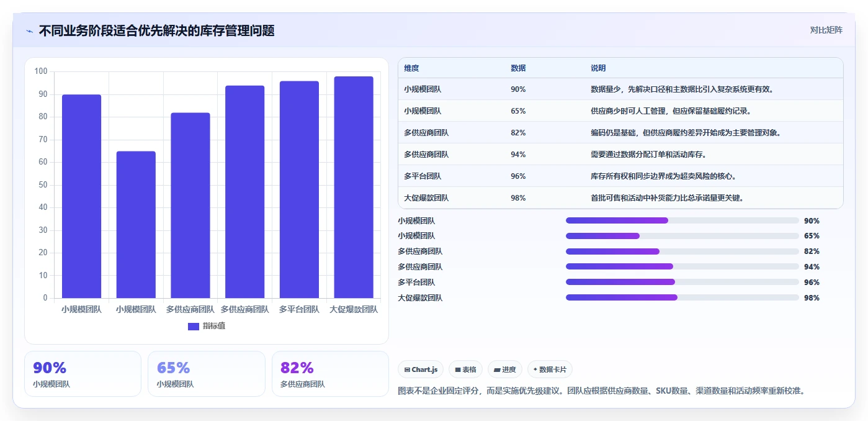
Task: Click the 进度 tag chip
Action: click(x=505, y=369)
